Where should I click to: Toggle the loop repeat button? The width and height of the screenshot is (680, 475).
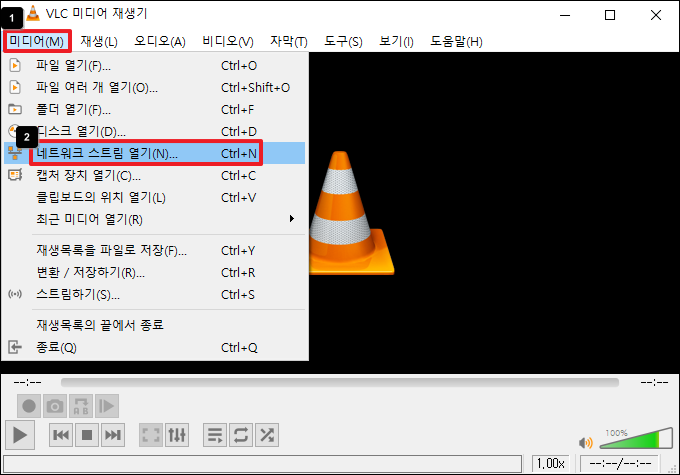coord(241,435)
